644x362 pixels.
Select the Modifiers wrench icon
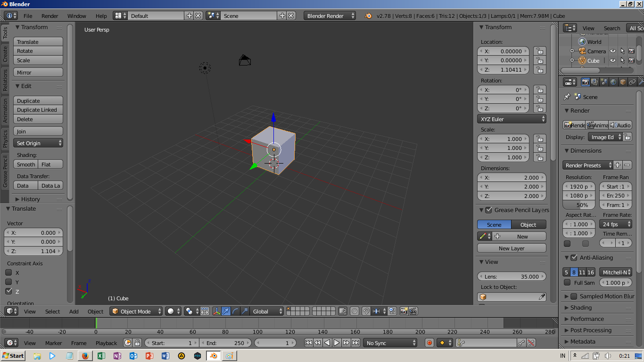[641, 82]
